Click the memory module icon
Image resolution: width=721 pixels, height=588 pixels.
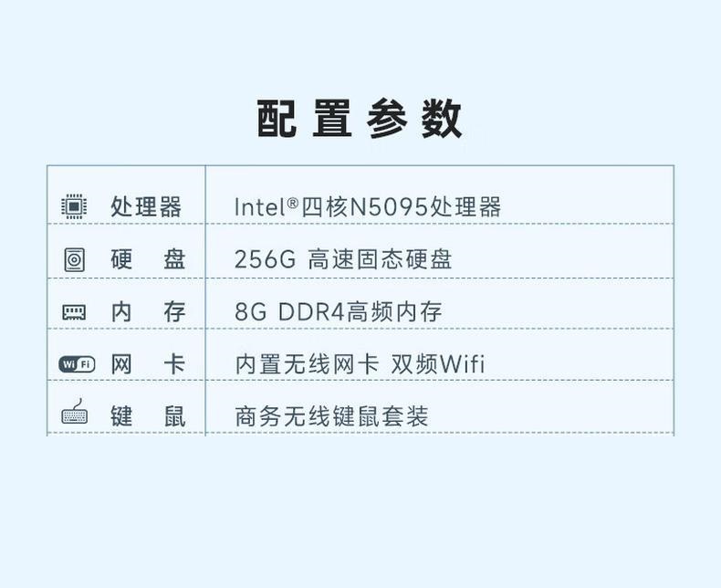coord(74,312)
